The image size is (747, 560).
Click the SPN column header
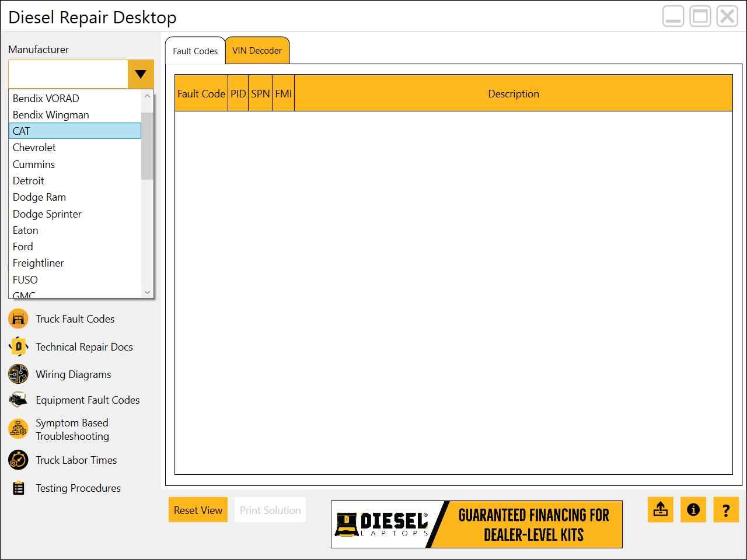click(x=260, y=93)
